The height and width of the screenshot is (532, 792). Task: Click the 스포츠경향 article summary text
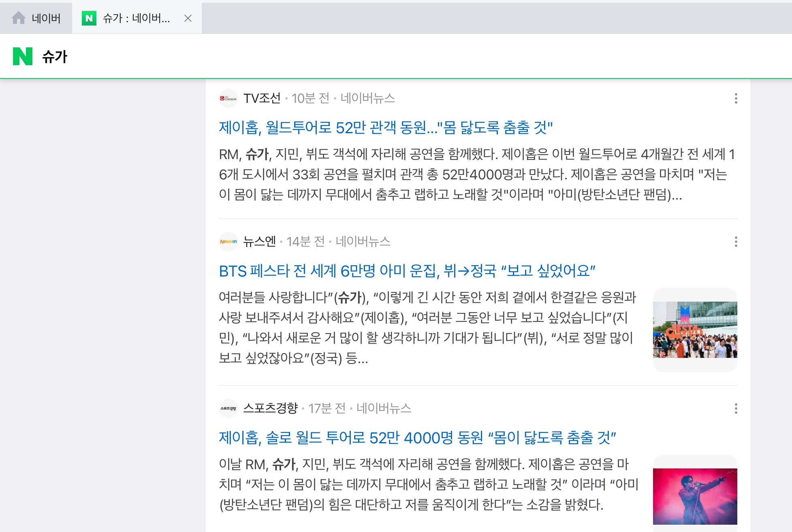click(429, 484)
